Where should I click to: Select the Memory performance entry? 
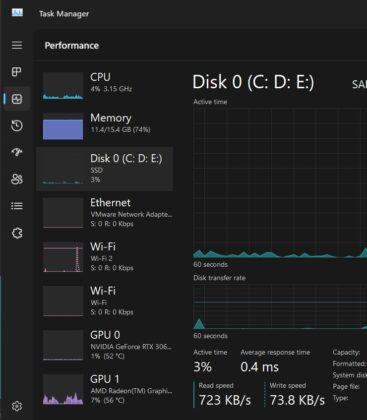click(104, 126)
